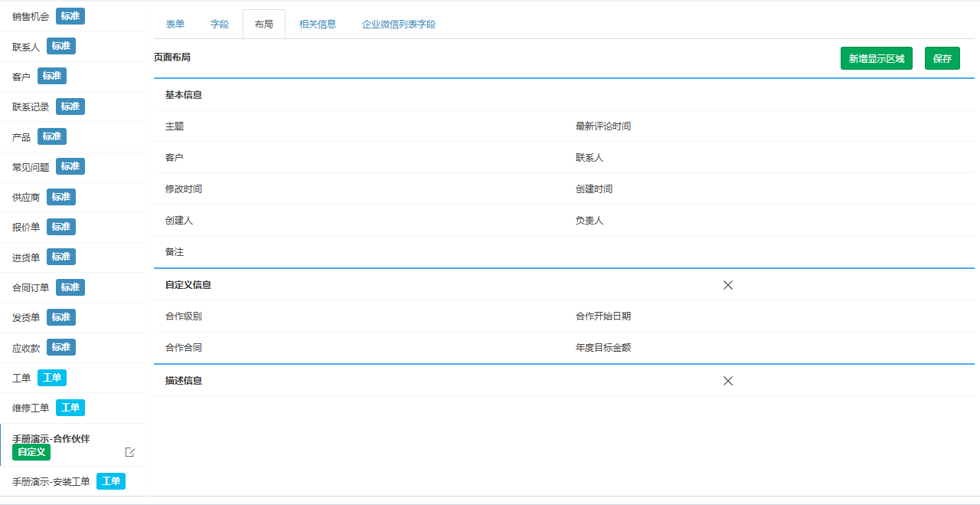Open 应收款 in the sidebar
This screenshot has height=505, width=980.
(x=73, y=348)
